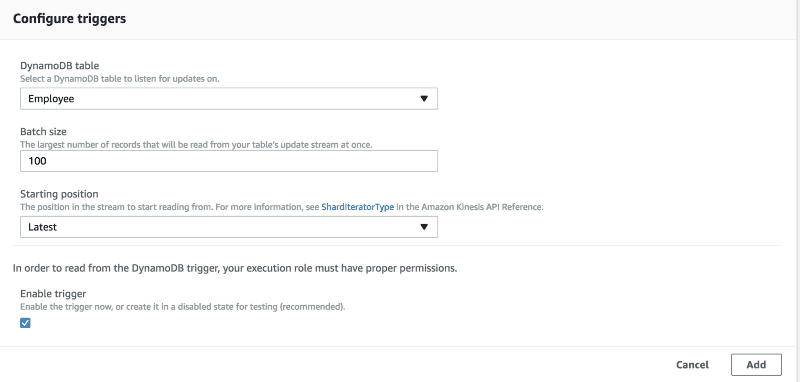
Task: Click Add to create the trigger
Action: pyautogui.click(x=756, y=365)
